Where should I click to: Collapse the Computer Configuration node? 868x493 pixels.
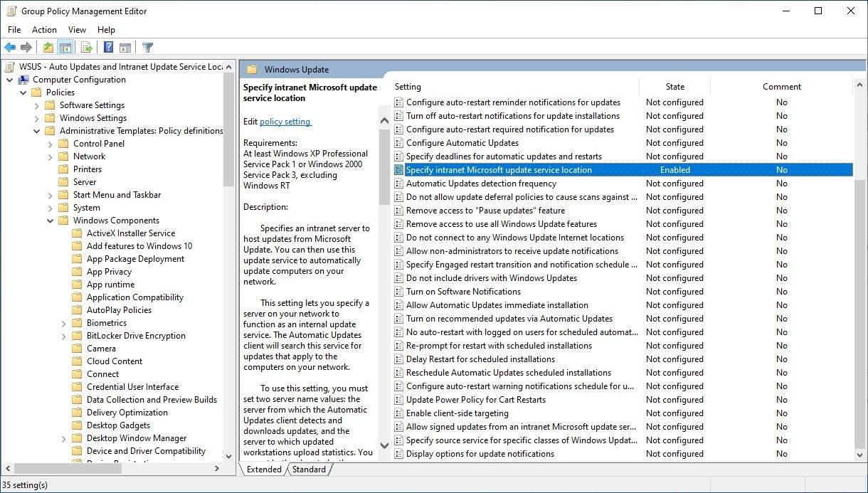[10, 80]
